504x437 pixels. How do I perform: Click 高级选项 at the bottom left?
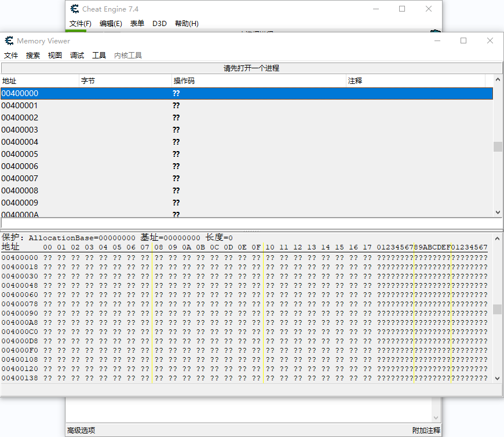[81, 430]
